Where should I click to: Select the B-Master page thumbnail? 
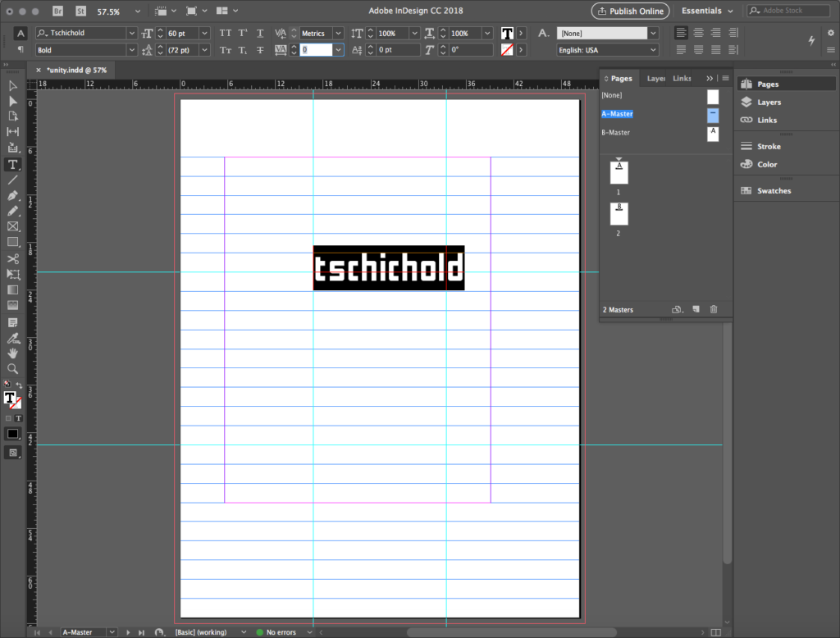(713, 134)
